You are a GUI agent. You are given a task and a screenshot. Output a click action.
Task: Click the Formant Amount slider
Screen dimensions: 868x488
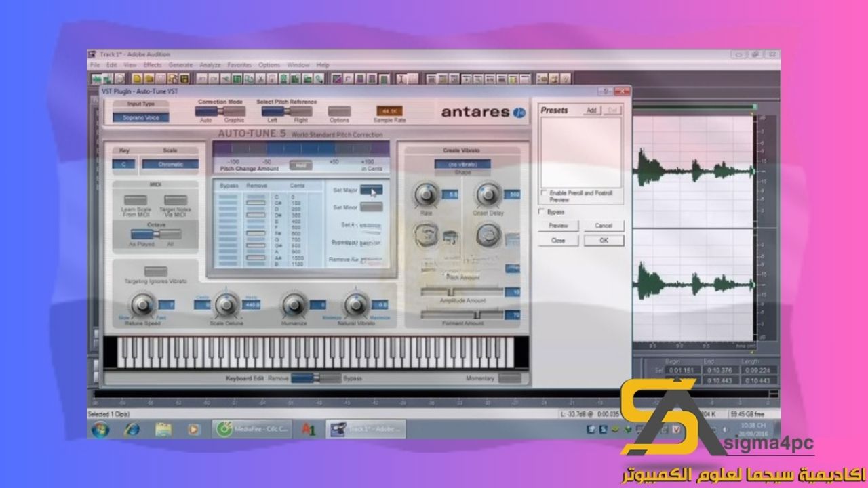pos(462,314)
